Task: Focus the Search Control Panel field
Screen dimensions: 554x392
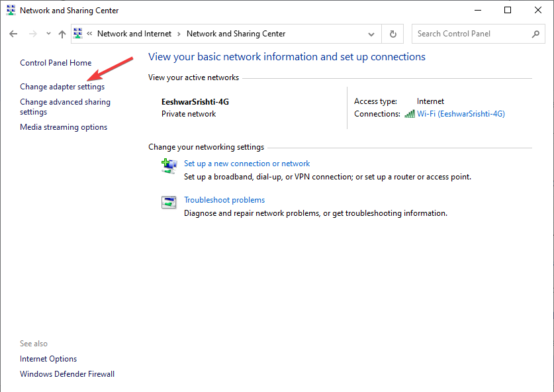Action: pos(478,34)
